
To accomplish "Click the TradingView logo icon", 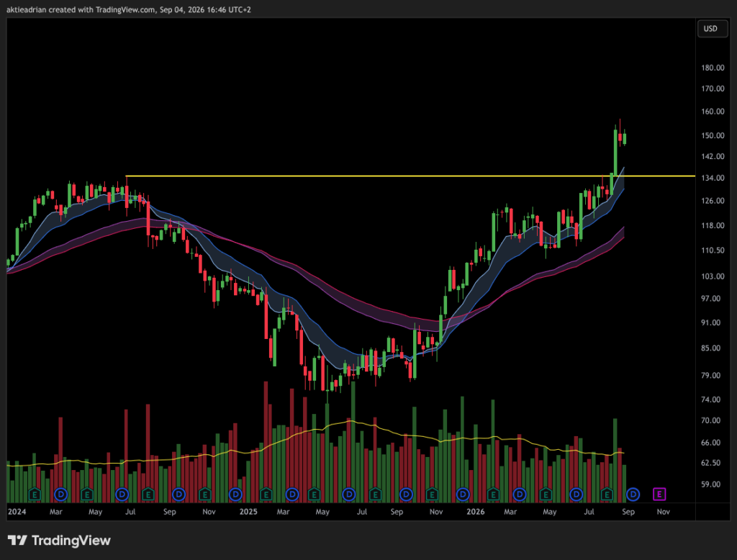I will click(17, 541).
